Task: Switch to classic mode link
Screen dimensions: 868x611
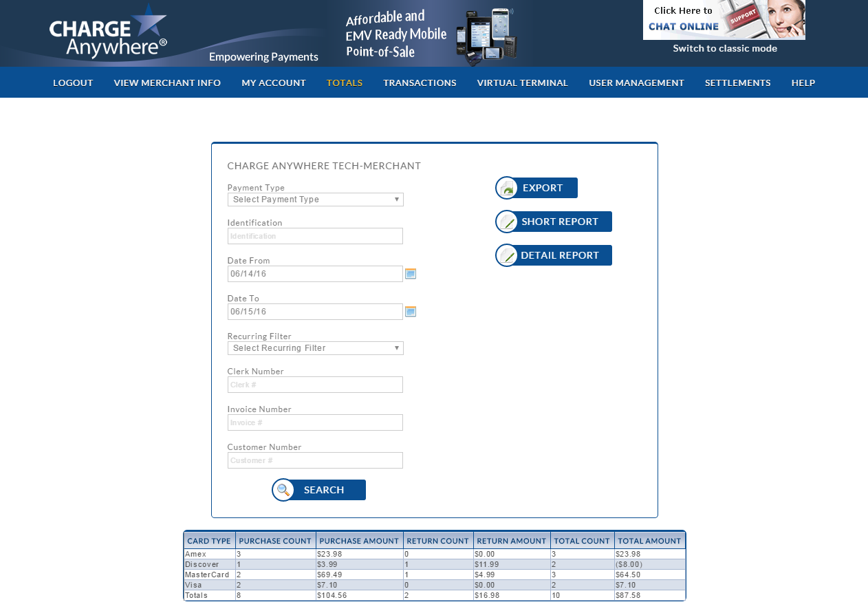Action: point(725,48)
